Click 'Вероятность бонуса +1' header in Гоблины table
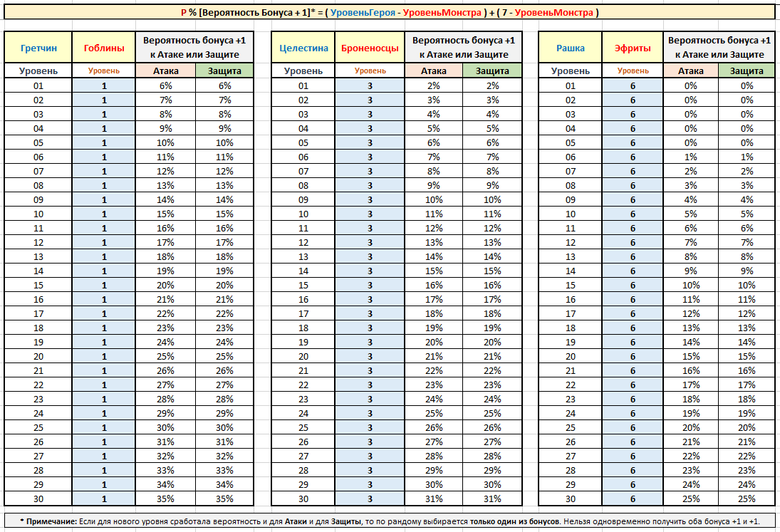780x532 pixels. click(x=194, y=47)
